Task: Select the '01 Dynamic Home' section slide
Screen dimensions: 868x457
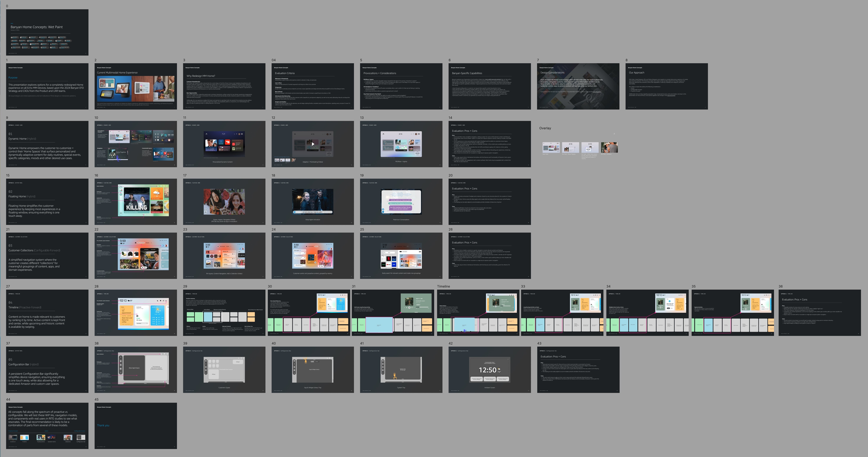Action: [47, 144]
